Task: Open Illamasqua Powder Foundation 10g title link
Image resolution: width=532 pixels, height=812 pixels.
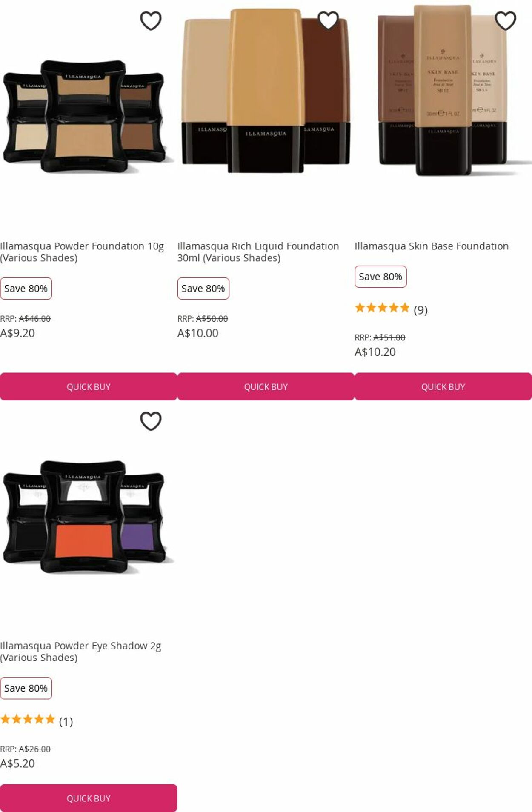Action: [82, 252]
